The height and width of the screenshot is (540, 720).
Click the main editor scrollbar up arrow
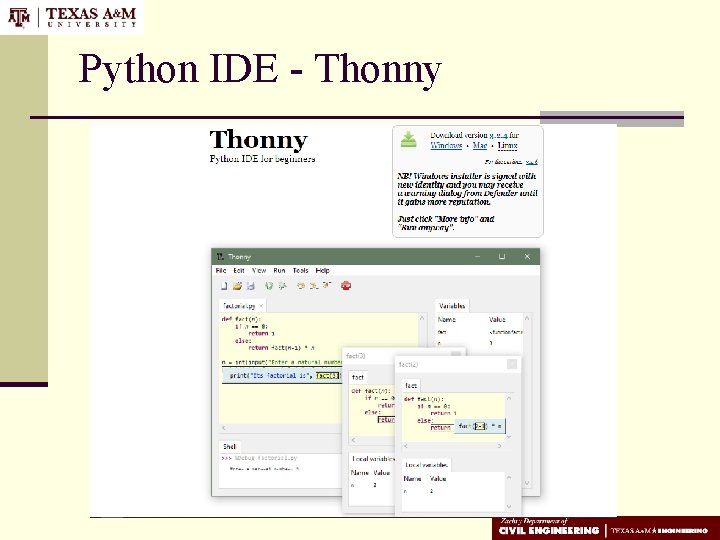click(422, 318)
